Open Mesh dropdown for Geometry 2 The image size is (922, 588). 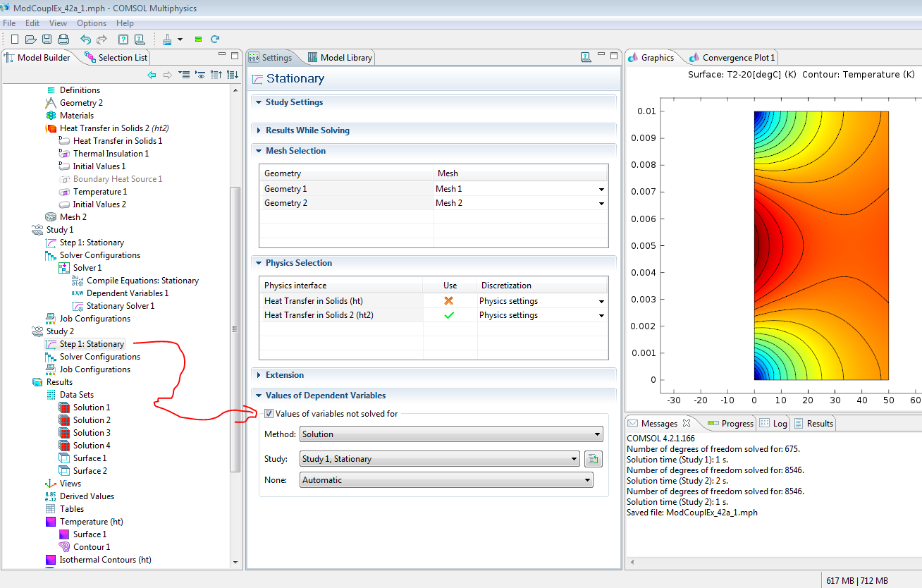coord(601,203)
